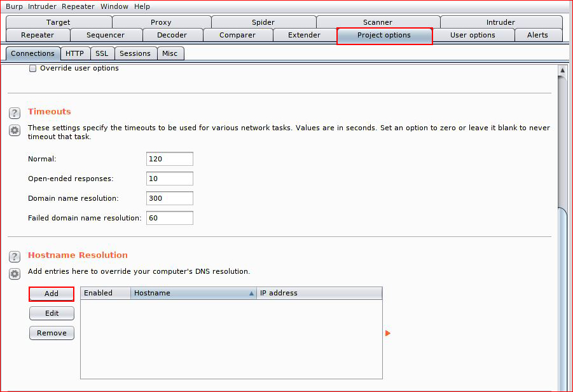This screenshot has height=392, width=573.
Task: Click the 'Normal:' label
Action: pos(42,159)
